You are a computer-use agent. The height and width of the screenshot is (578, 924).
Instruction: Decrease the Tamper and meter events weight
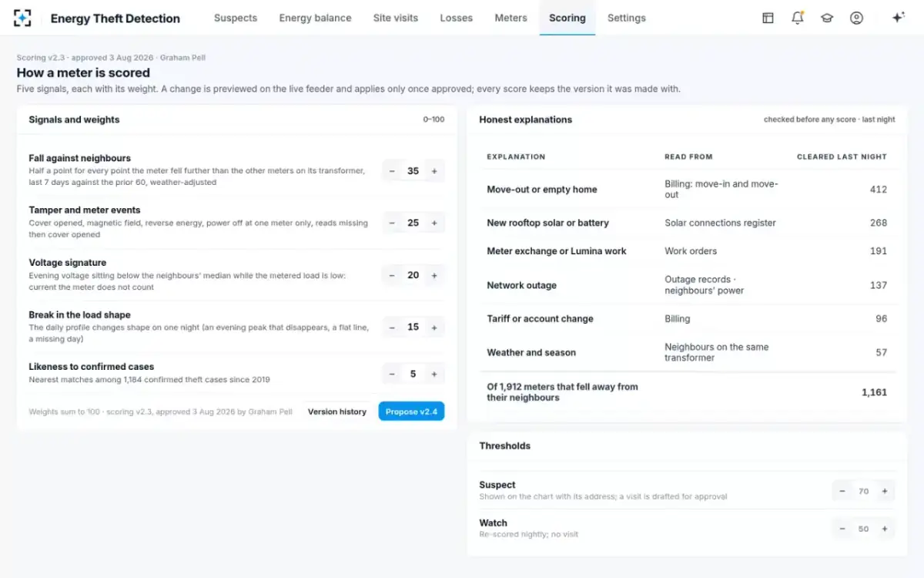click(x=392, y=223)
